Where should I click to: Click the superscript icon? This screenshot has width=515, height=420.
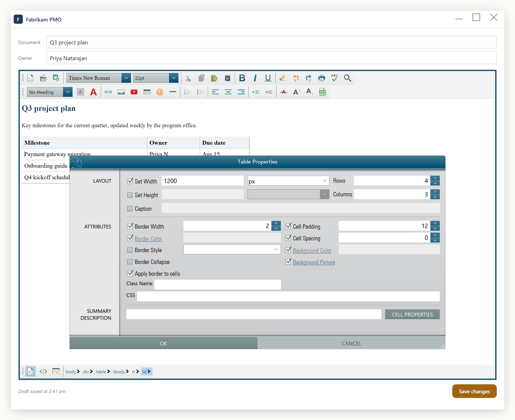pyautogui.click(x=297, y=92)
